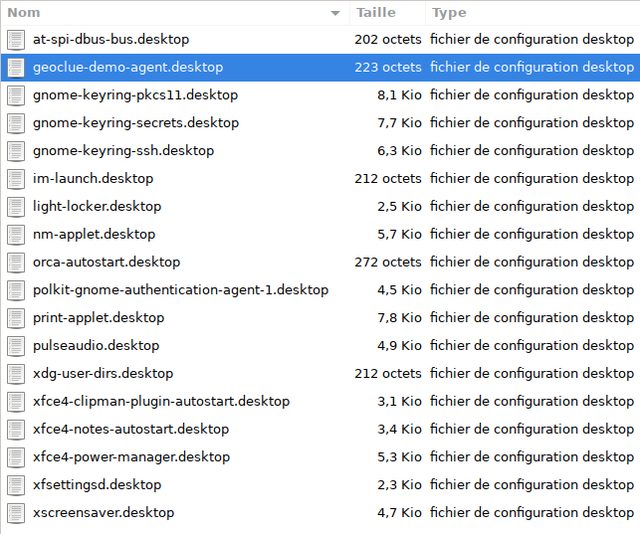Click the type cell of the xscreensaver.desktop row

532,512
